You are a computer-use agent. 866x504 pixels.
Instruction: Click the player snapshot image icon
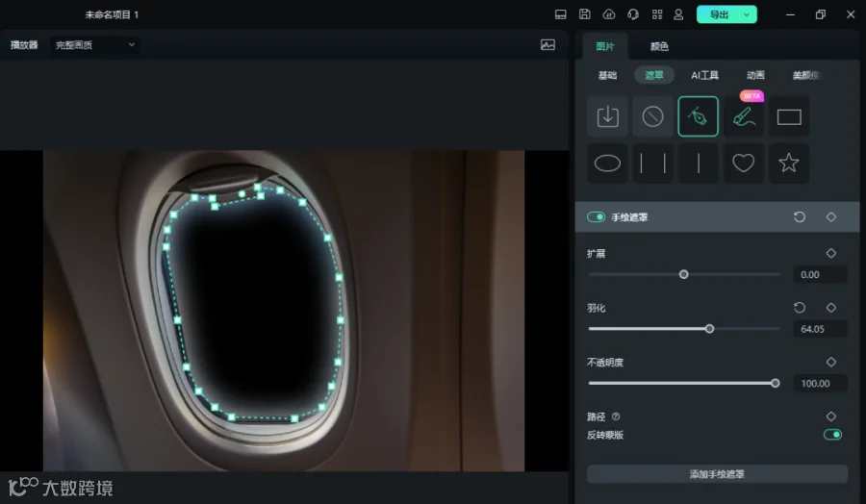548,45
